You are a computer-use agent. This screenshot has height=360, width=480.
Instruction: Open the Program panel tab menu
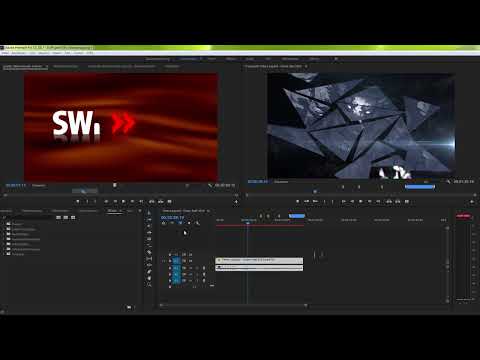coord(306,66)
